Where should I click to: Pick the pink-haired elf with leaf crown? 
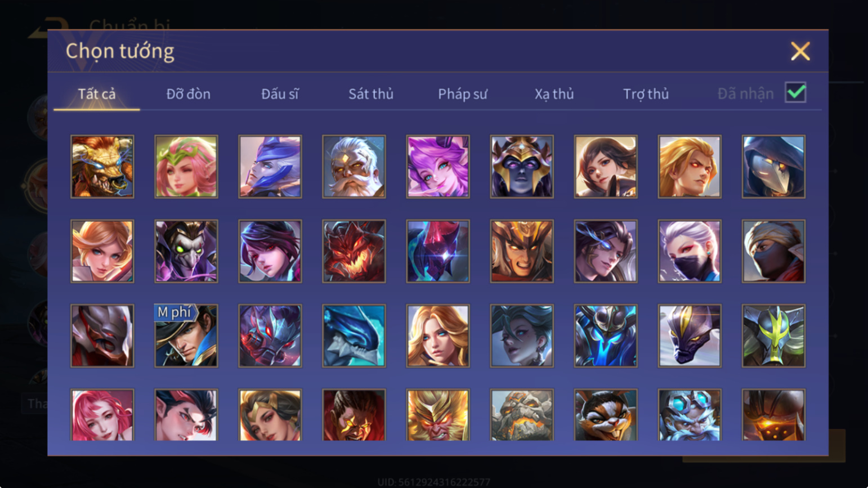coord(186,167)
